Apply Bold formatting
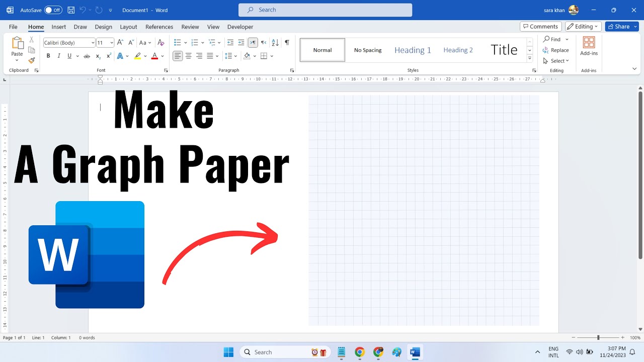This screenshot has height=362, width=644. point(48,56)
